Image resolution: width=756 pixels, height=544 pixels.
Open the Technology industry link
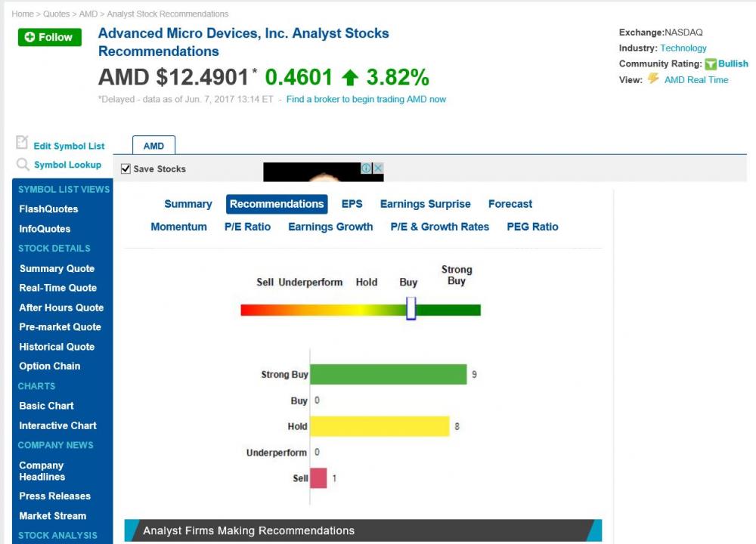pos(683,48)
